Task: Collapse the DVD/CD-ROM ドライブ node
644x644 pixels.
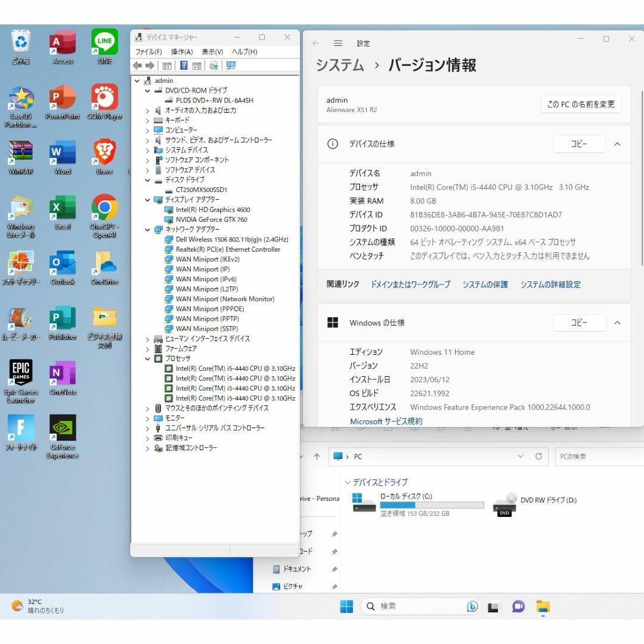Action: tap(147, 91)
